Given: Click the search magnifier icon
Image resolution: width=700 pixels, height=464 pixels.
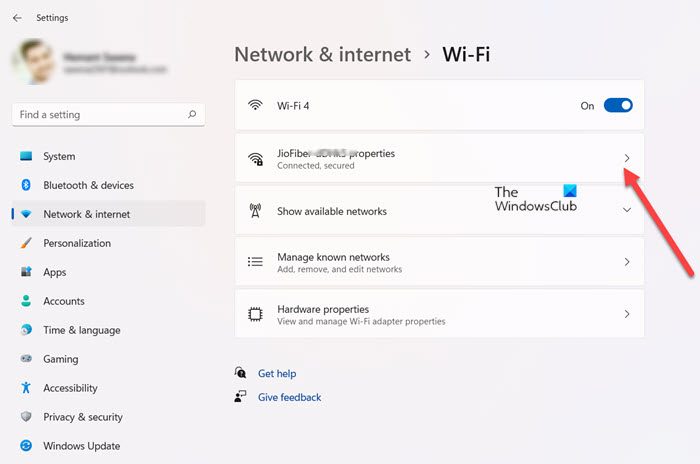Looking at the screenshot, I should point(192,115).
